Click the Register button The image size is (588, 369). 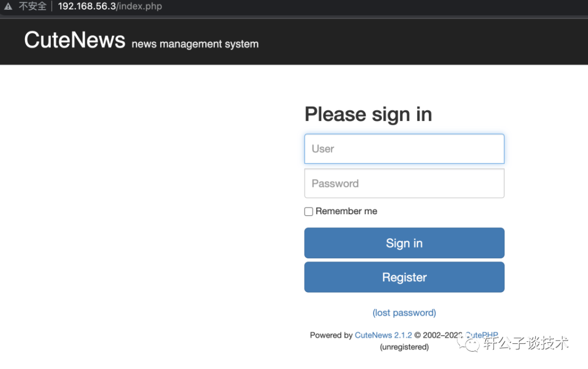tap(404, 277)
